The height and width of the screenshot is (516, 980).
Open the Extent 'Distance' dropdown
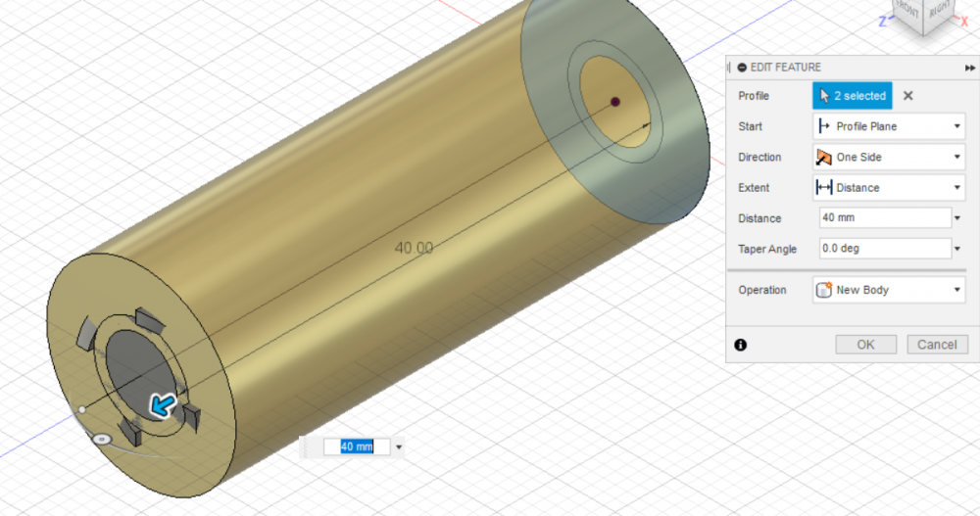coord(889,187)
